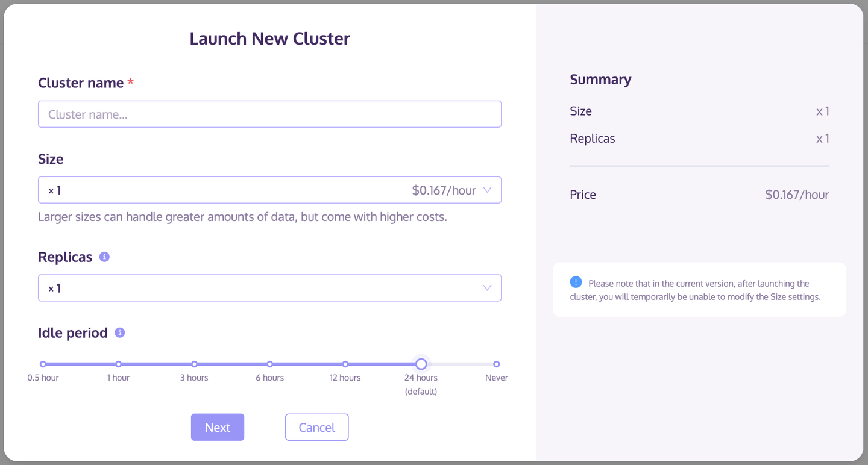Click the Idle period label text
The height and width of the screenshot is (465, 868).
point(73,332)
